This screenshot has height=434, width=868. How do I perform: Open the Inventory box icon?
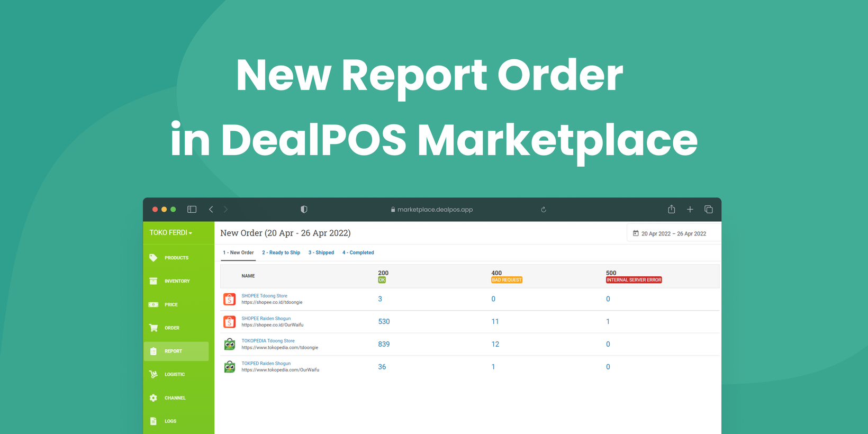pyautogui.click(x=153, y=281)
